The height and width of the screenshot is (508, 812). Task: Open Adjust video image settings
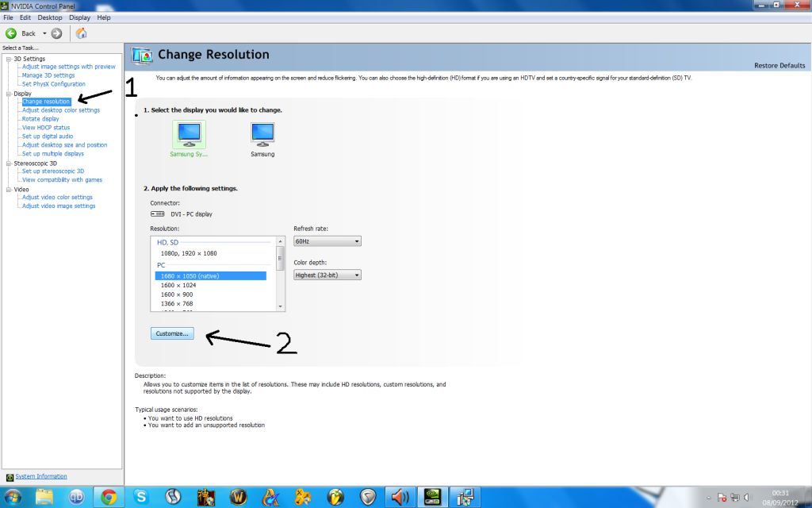(x=59, y=206)
